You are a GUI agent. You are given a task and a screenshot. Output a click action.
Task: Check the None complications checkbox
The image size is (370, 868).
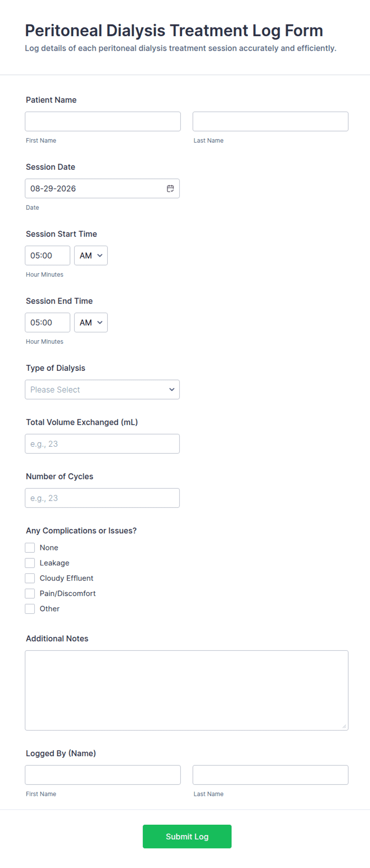30,548
